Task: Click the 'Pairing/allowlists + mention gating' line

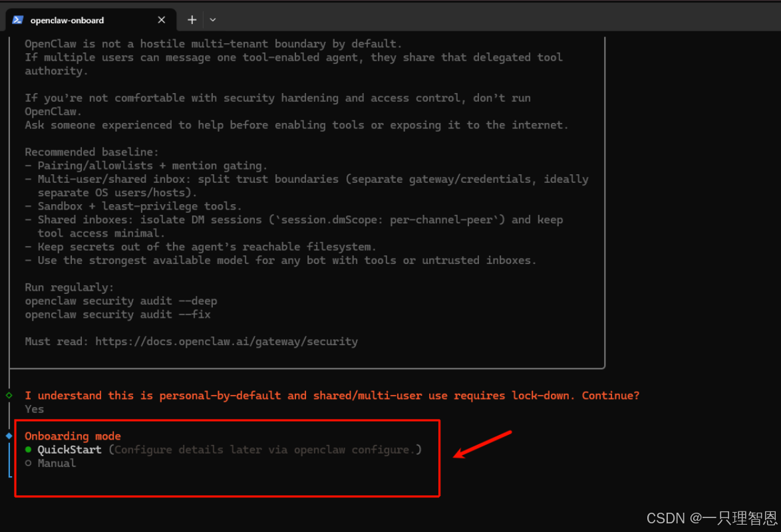Action: (x=146, y=166)
